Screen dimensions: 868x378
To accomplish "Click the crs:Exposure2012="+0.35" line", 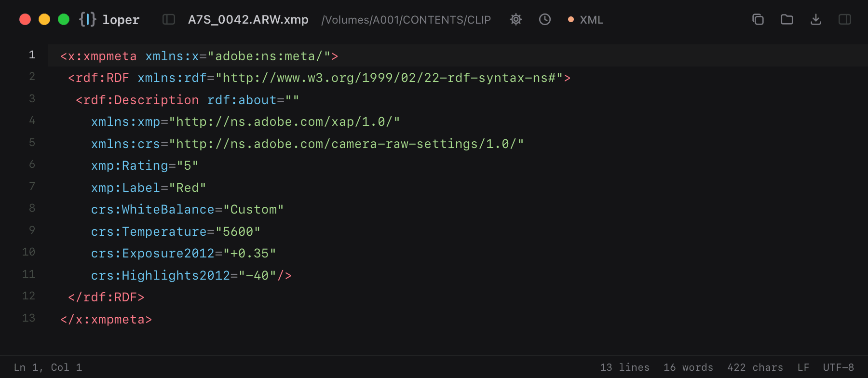I will click(x=184, y=254).
